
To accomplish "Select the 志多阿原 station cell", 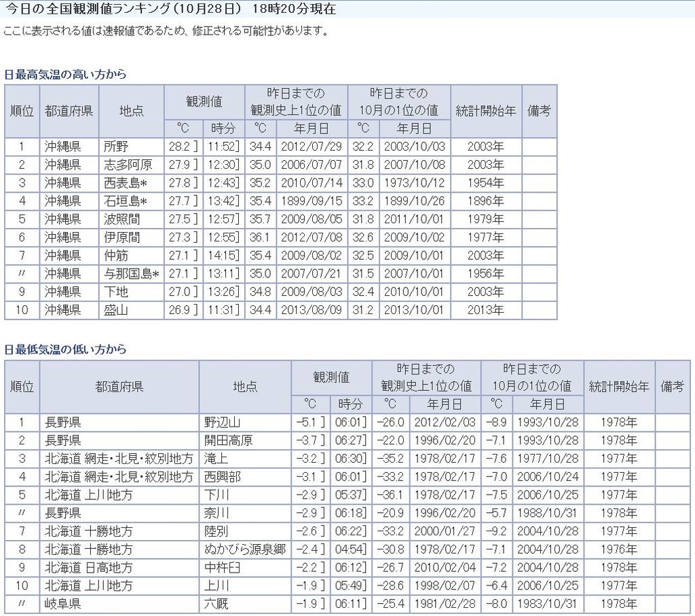I will (128, 165).
